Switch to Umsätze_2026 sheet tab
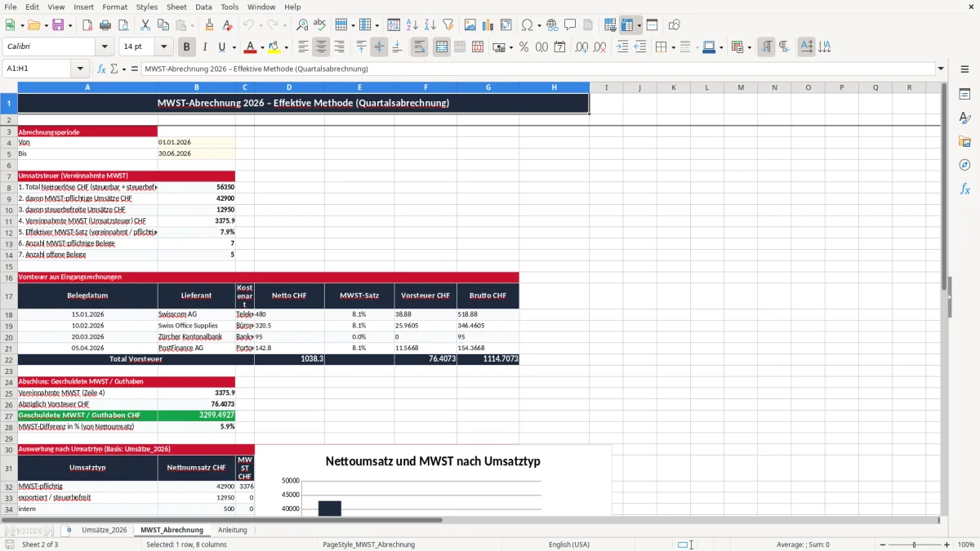Screen dimensions: 980x551 (x=105, y=530)
